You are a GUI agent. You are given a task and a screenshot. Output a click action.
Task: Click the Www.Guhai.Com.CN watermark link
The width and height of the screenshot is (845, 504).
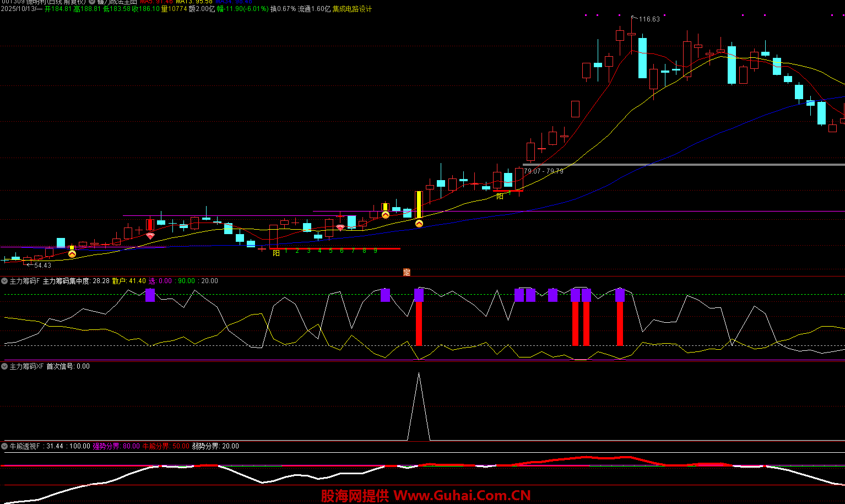(x=462, y=496)
